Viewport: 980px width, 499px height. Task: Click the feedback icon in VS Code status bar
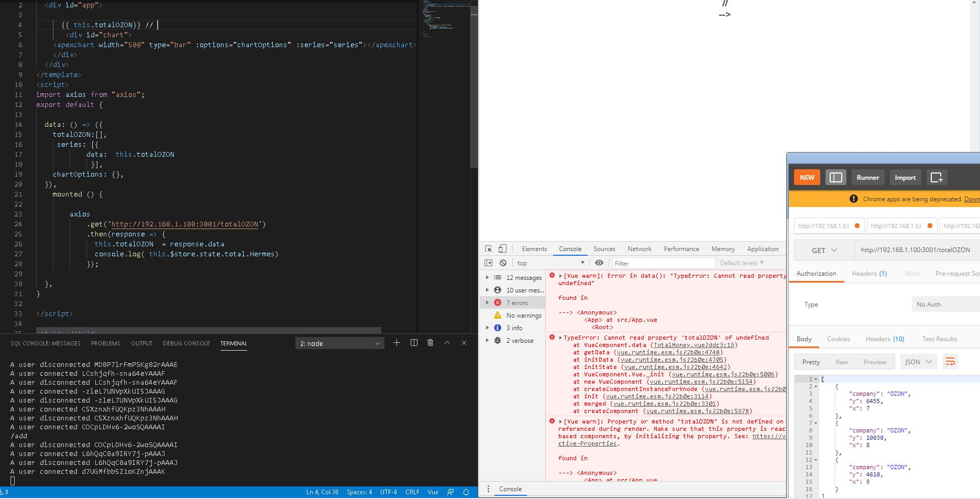pos(450,492)
